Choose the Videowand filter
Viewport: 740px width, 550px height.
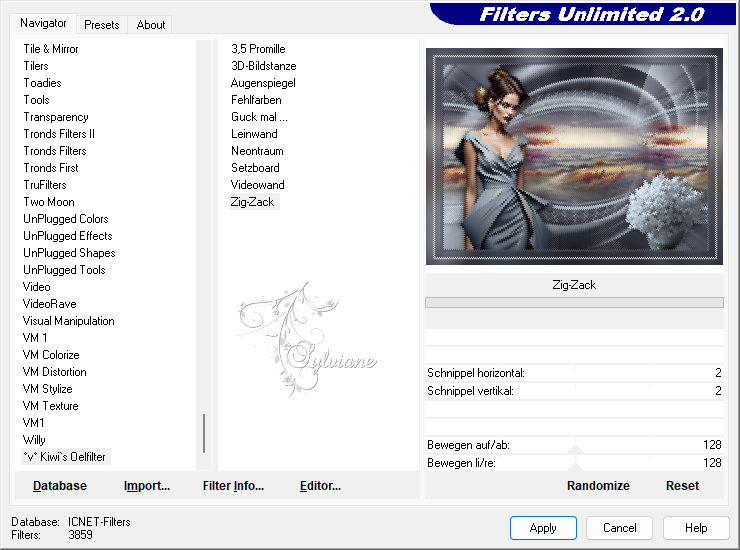pyautogui.click(x=257, y=185)
